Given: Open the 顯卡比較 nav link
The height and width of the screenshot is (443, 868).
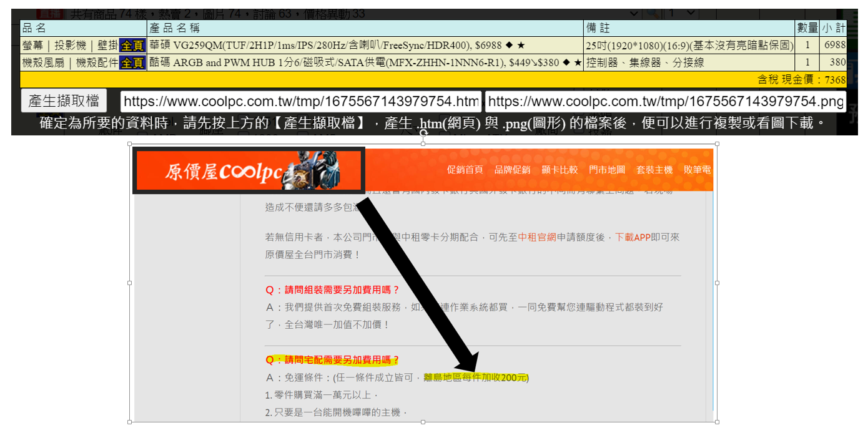Looking at the screenshot, I should (x=560, y=170).
